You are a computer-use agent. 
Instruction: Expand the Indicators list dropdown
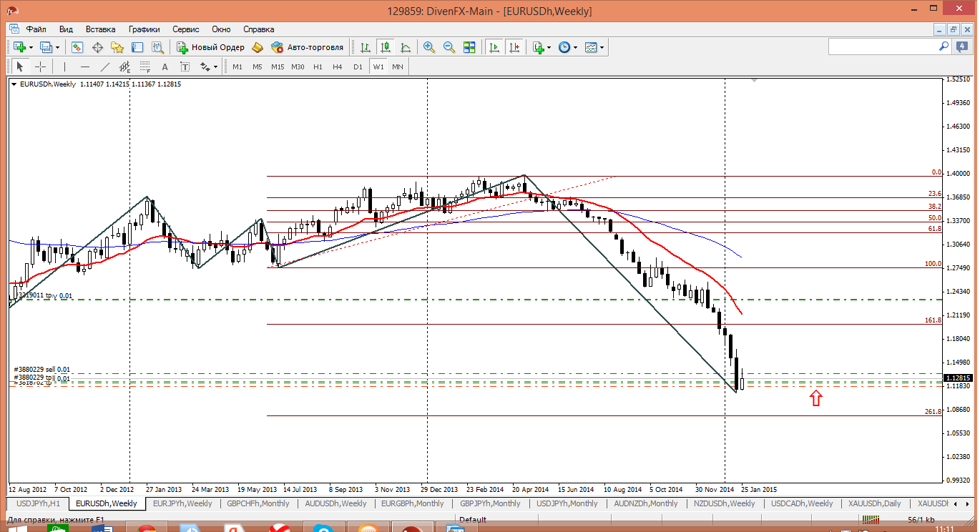click(549, 47)
